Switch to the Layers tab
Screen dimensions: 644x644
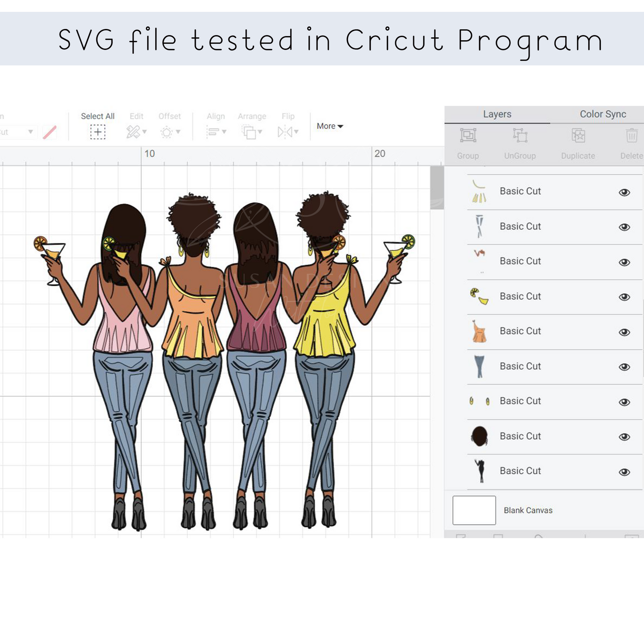click(x=497, y=114)
